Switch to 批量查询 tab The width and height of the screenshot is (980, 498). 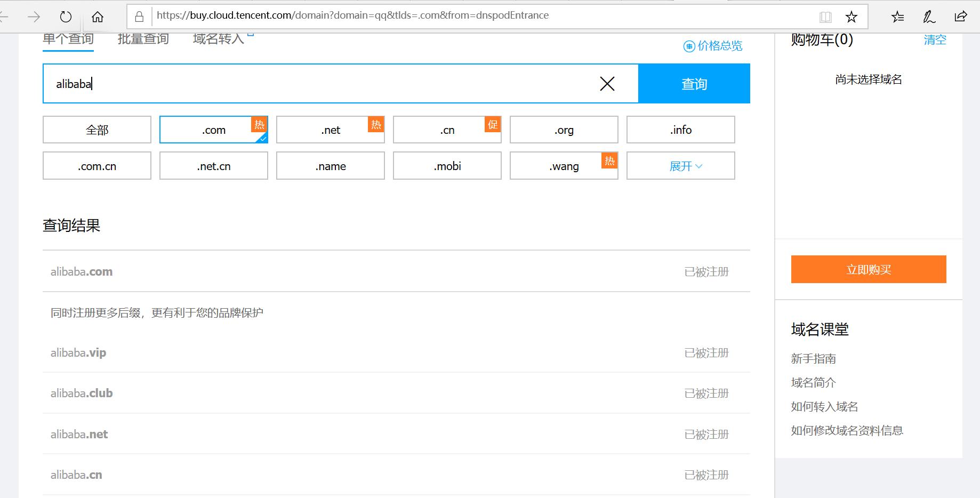click(143, 39)
